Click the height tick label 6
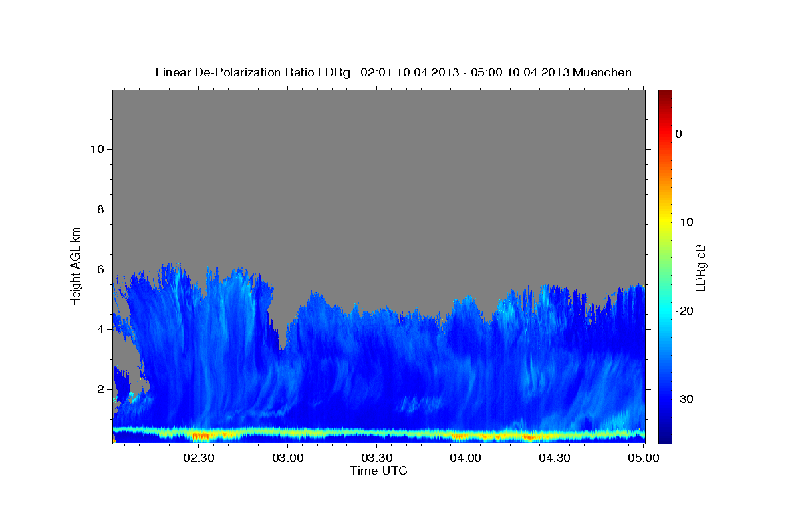 [100, 269]
